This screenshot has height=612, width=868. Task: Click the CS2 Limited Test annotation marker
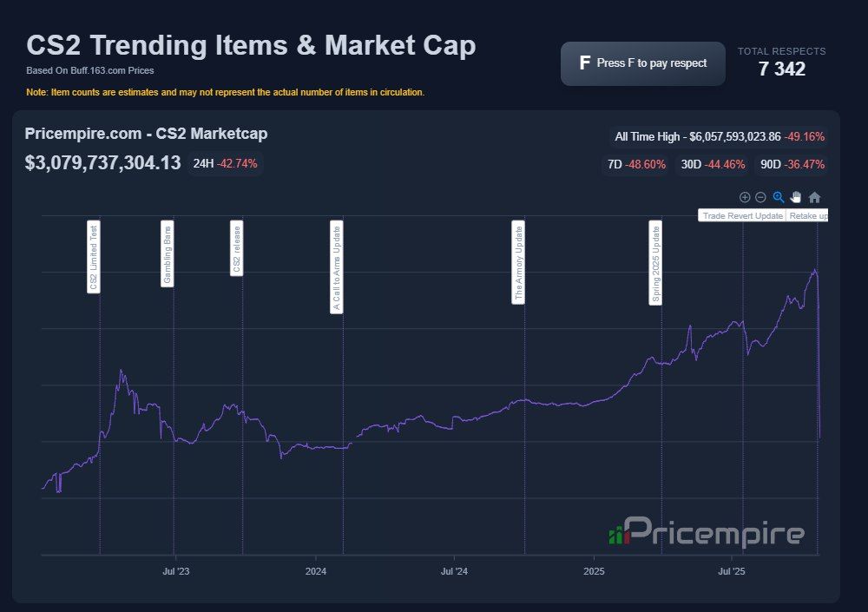[x=94, y=257]
